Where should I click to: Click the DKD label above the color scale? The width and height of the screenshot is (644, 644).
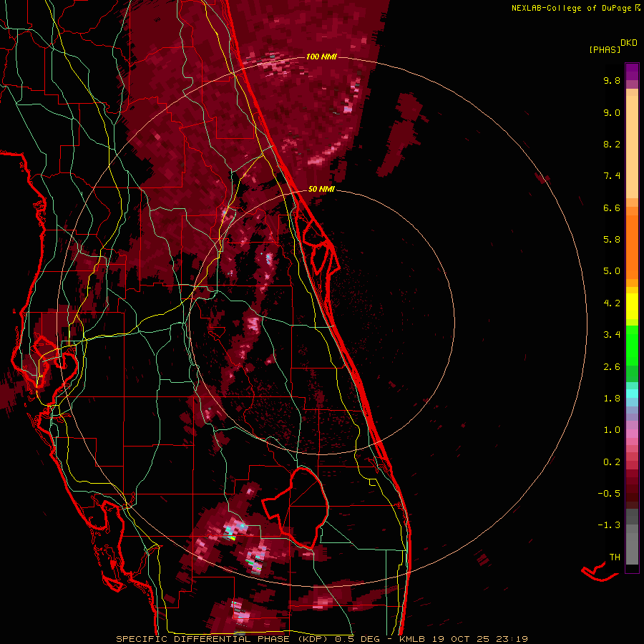click(x=629, y=43)
